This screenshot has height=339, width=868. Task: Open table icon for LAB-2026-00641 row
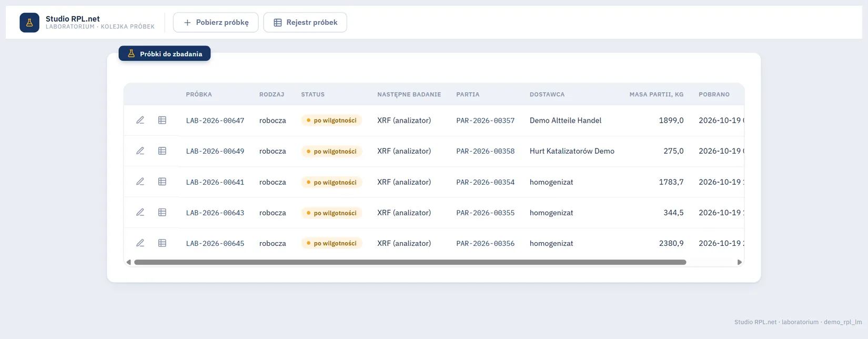tap(162, 182)
